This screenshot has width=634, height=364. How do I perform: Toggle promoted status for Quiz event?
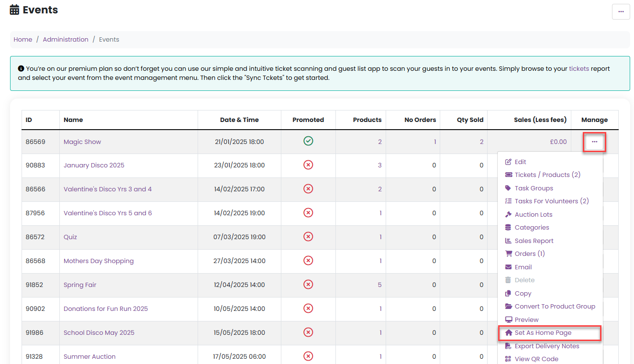point(308,237)
